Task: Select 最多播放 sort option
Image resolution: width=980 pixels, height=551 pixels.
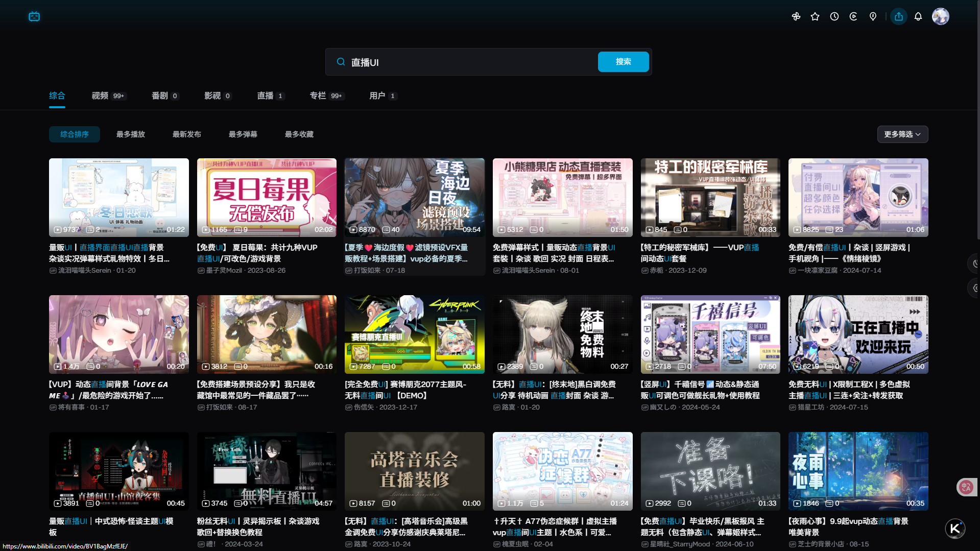Action: coord(131,134)
